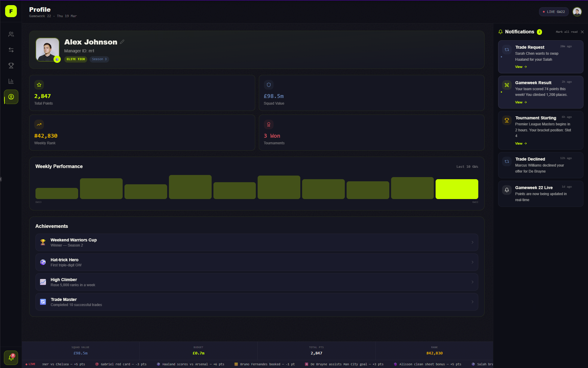
Task: Click the LIVE GW22 status pill
Action: 553,12
